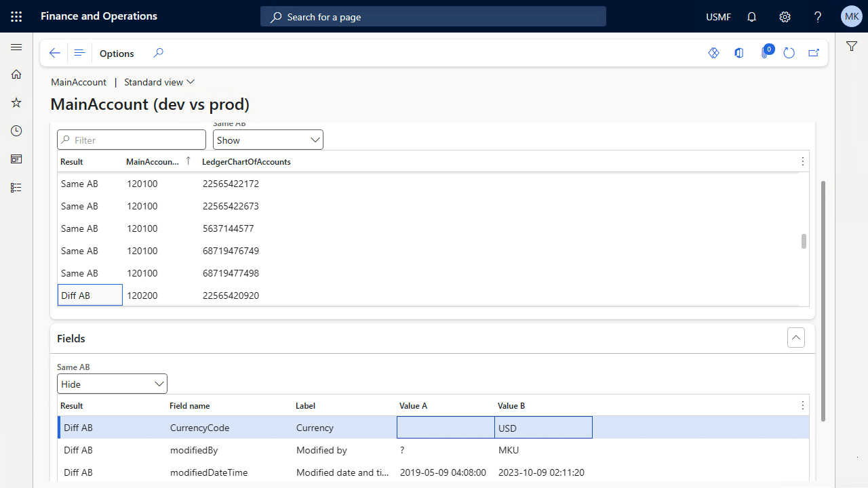The width and height of the screenshot is (868, 488).
Task: Open Recent pages clock icon
Action: 16,131
